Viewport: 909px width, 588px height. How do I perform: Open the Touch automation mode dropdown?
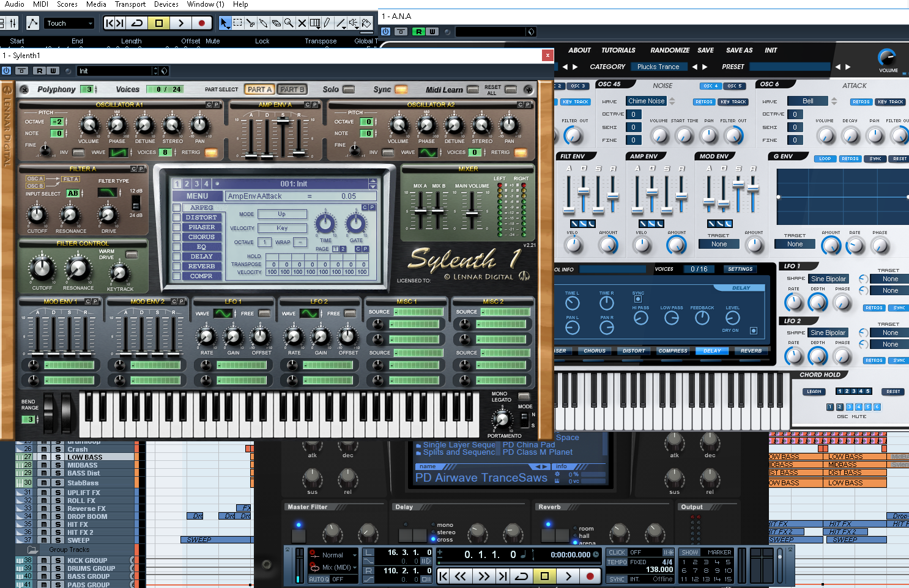click(69, 23)
